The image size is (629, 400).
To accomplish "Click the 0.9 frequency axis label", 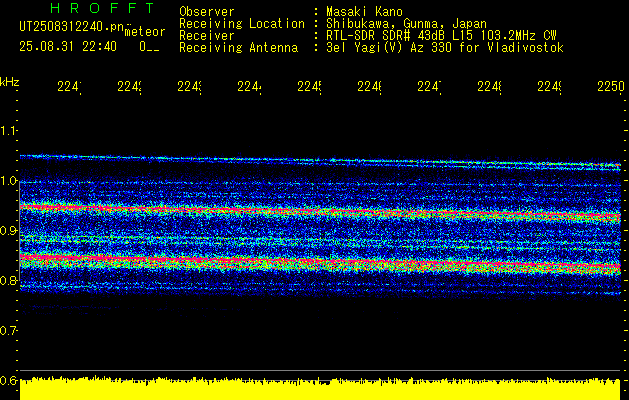I will (8, 230).
